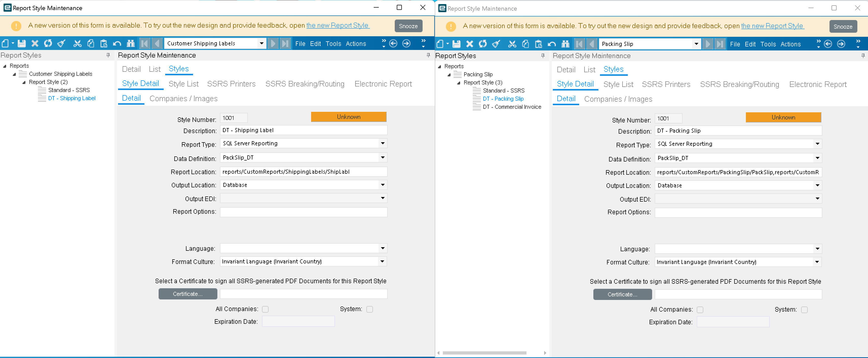Click Save icon in right window toolbar

(x=456, y=44)
